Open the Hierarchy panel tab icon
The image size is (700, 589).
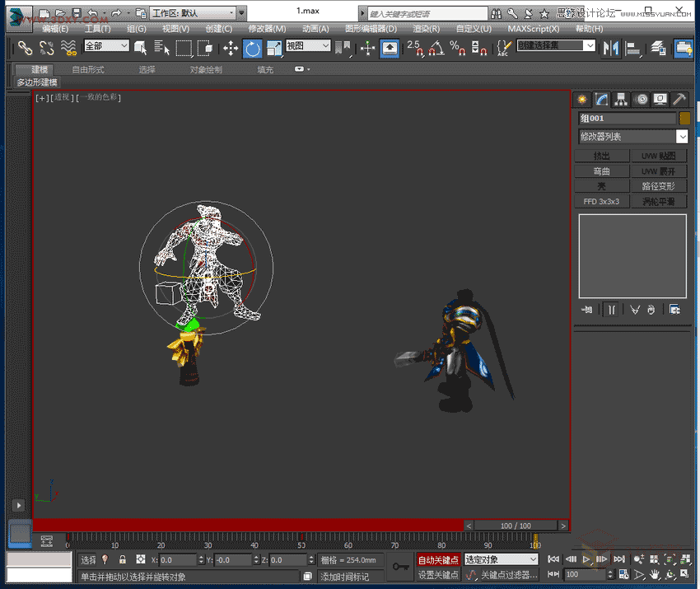(x=622, y=100)
